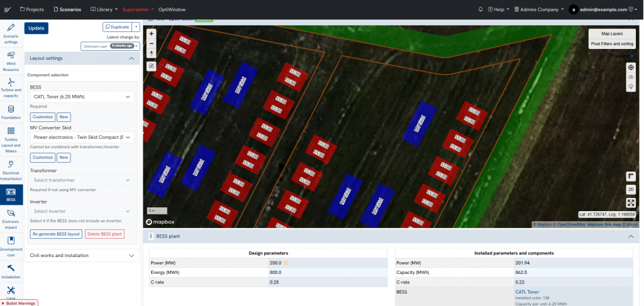This screenshot has height=306, width=644.
Task: Toggle the map edit drawing tool
Action: pyautogui.click(x=152, y=65)
